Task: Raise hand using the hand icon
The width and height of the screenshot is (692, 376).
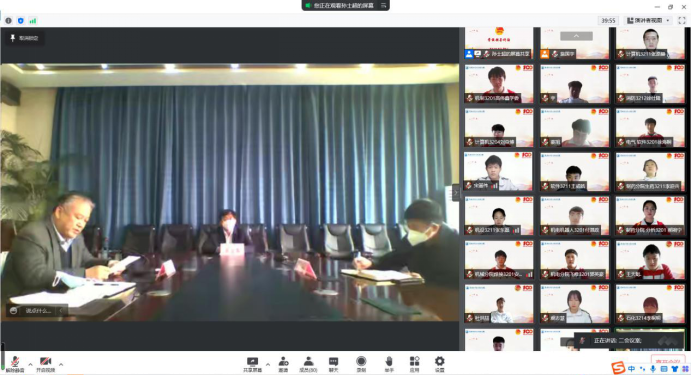Action: tap(388, 365)
